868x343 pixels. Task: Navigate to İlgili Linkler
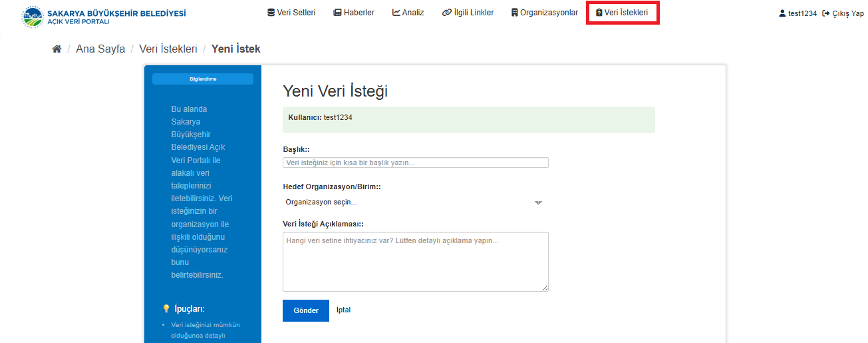[468, 13]
